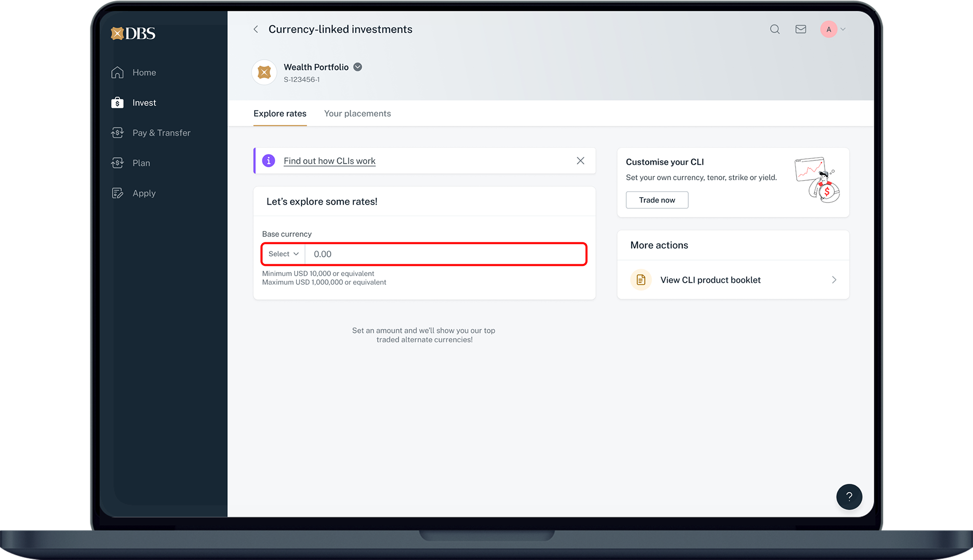Open the Plan section

(x=141, y=163)
